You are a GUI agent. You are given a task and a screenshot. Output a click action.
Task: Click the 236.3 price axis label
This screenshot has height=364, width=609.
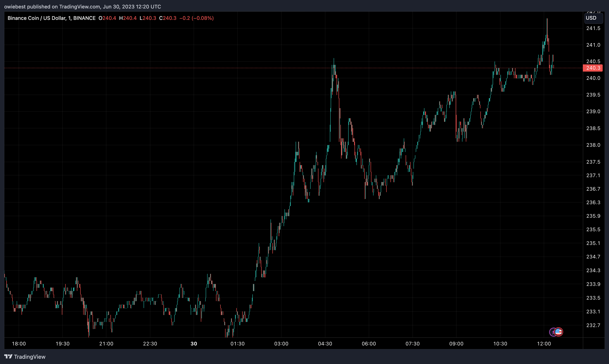click(593, 202)
